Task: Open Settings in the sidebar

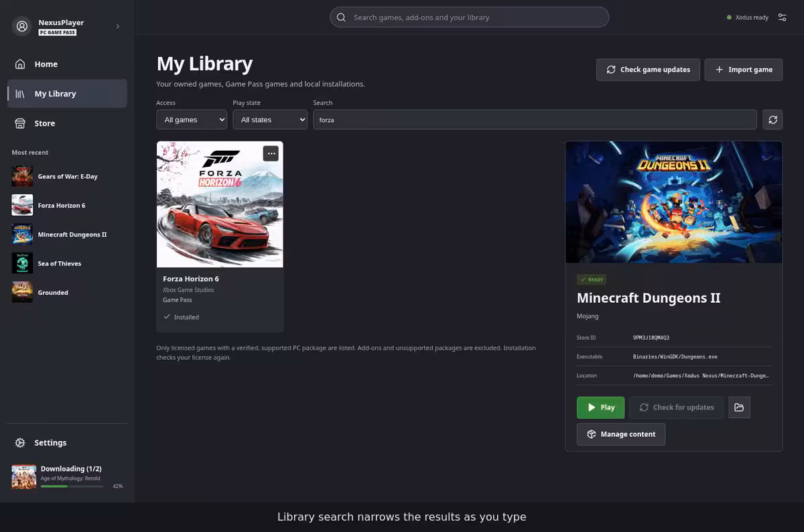Action: pos(67,443)
